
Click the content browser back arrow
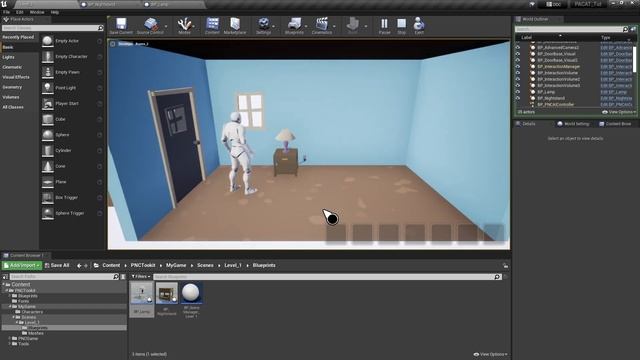coord(79,266)
